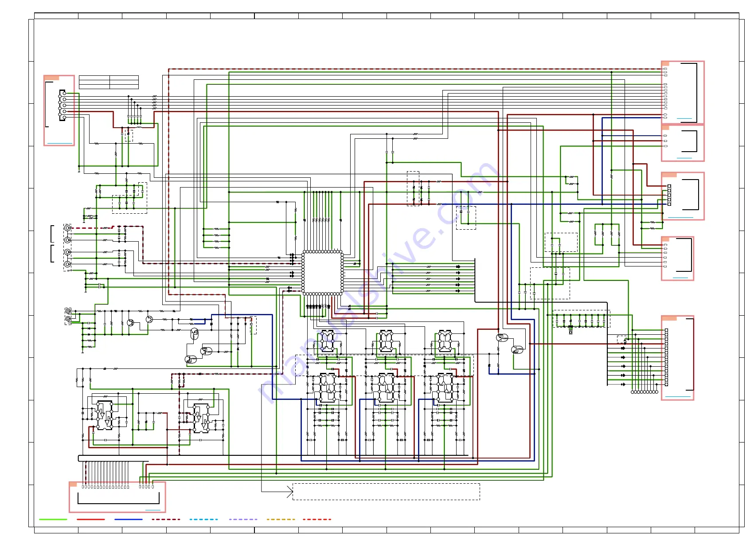Click the large dashed note box at the bottom
754x560 pixels.
click(386, 492)
